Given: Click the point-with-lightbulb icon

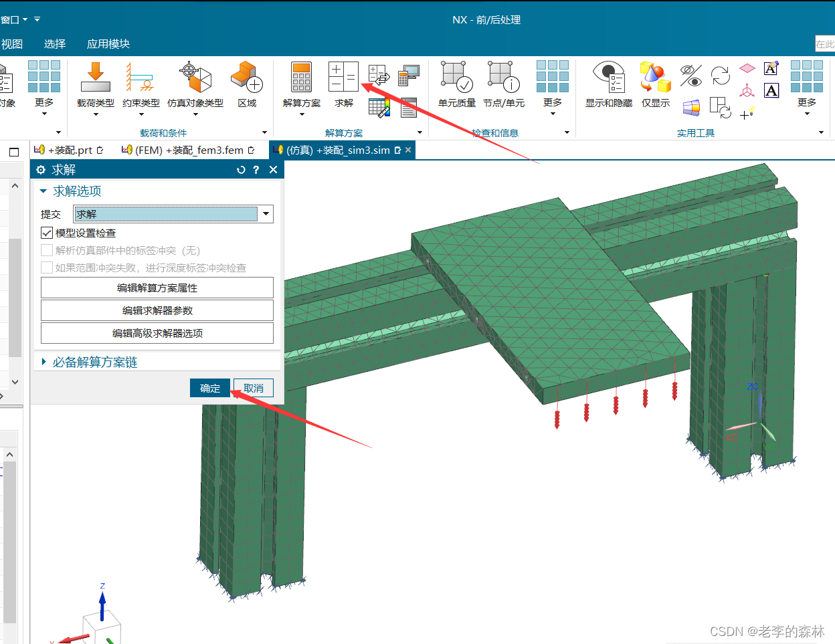Looking at the screenshot, I should point(747,112).
